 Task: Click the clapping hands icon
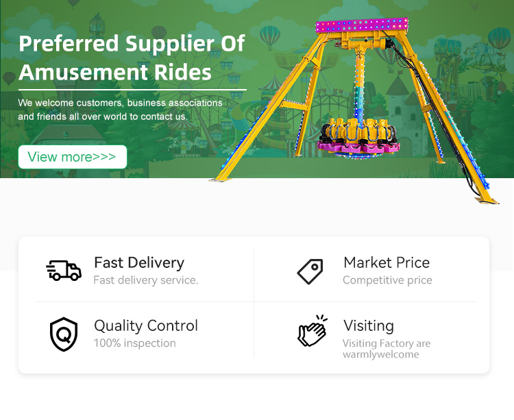coord(312,331)
